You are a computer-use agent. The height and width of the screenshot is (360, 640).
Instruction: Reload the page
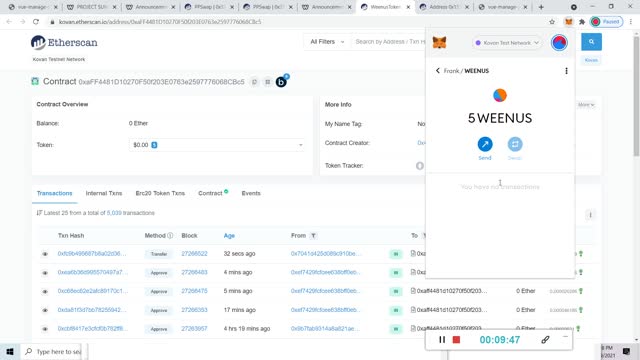tap(36, 22)
